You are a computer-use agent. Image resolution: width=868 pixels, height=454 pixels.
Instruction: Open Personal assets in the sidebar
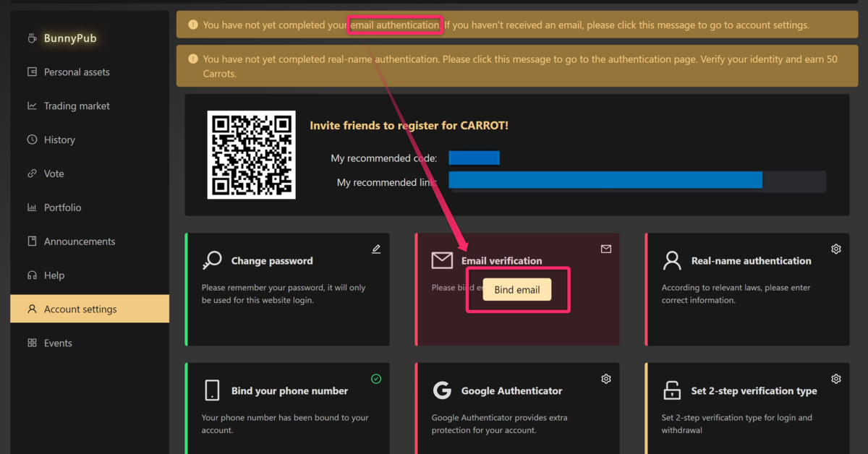90,72
